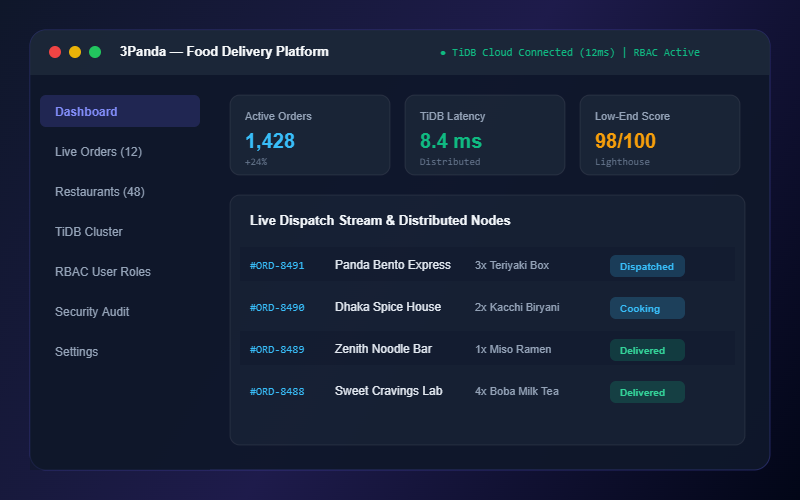Image resolution: width=800 pixels, height=500 pixels.
Task: Click the Low-End Score card label
Action: 632,116
